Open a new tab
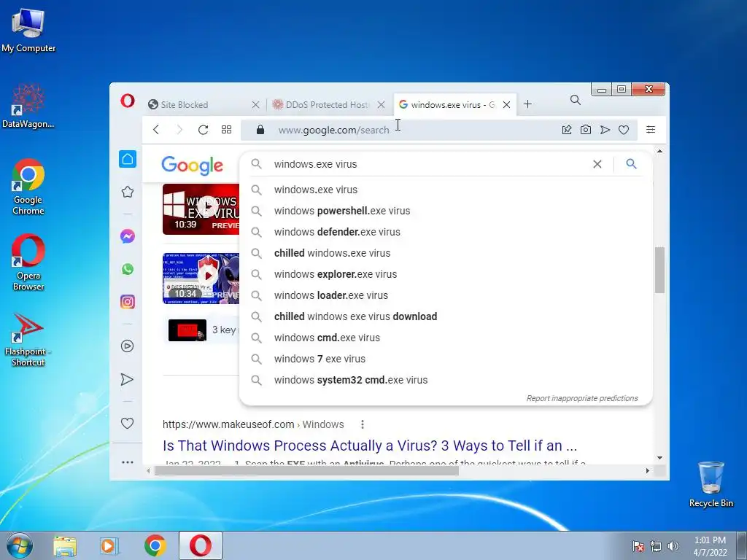The height and width of the screenshot is (560, 747). (x=527, y=104)
